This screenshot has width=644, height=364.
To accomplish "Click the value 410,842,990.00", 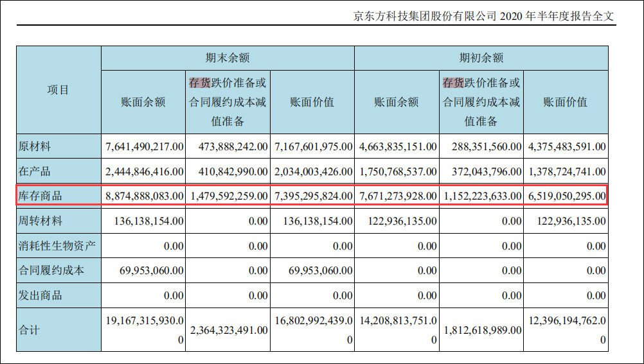I will click(x=233, y=171).
